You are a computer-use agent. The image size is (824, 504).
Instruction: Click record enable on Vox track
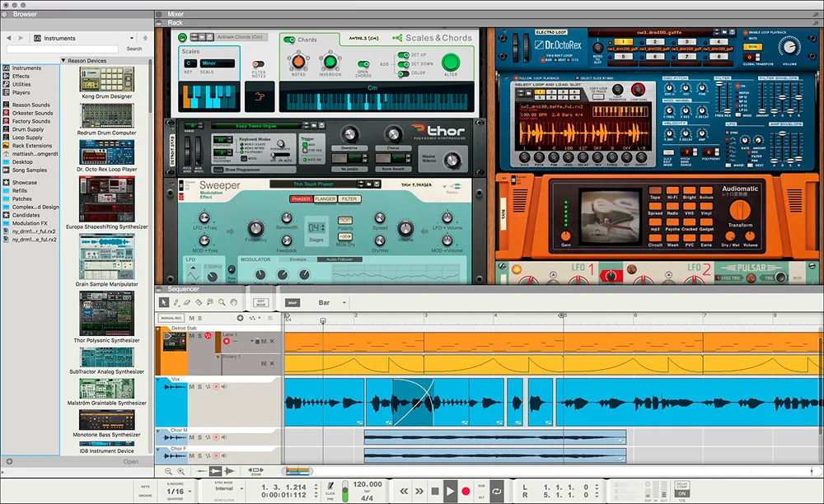tap(215, 387)
